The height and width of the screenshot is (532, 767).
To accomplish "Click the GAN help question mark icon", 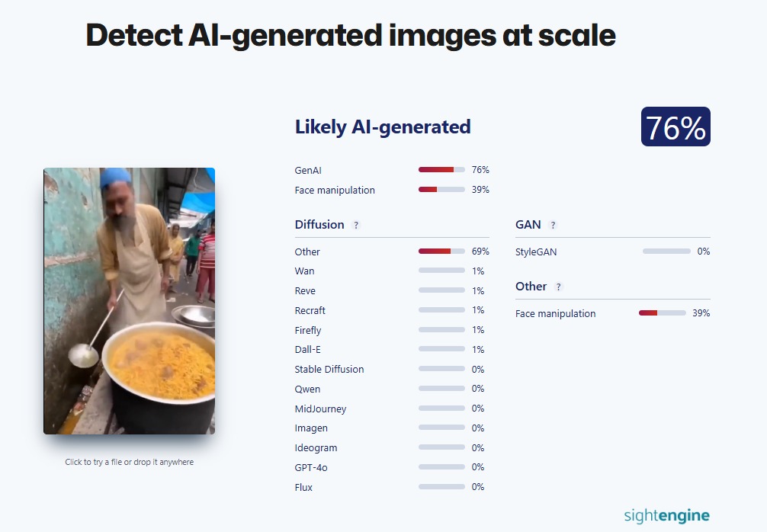I will [x=553, y=226].
